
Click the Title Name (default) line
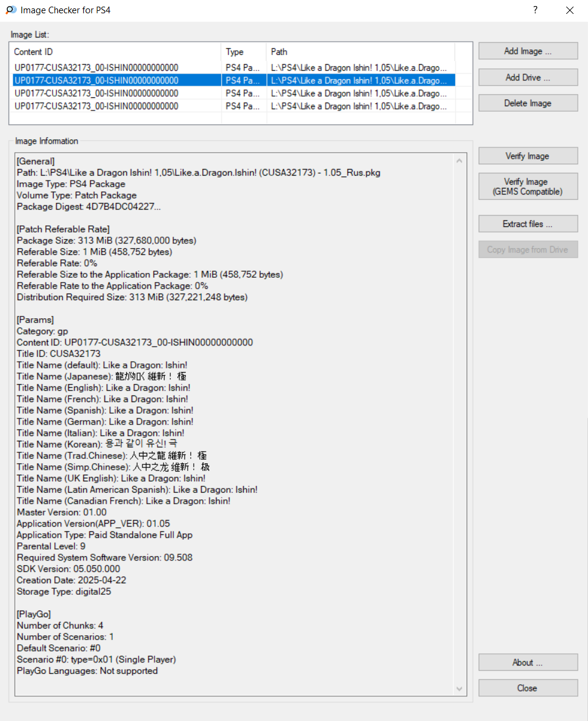pyautogui.click(x=102, y=365)
